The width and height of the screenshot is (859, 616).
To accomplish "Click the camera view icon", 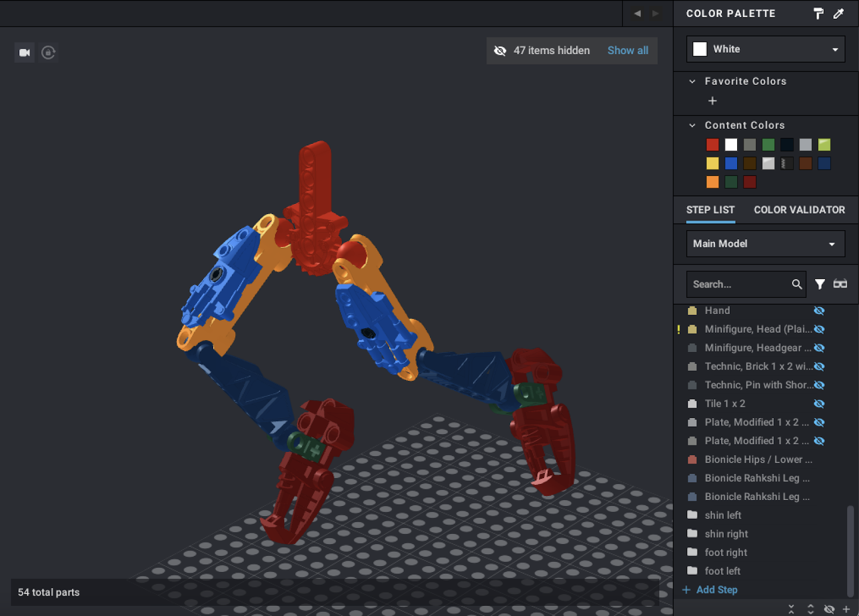I will click(25, 53).
